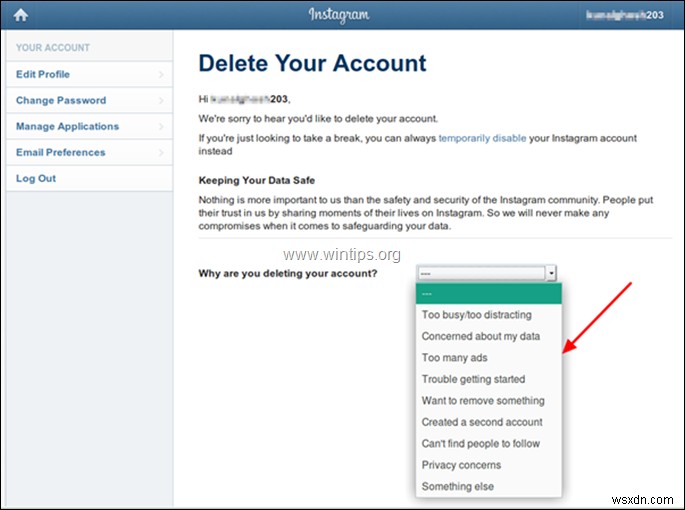Click the Email Preferences chevron arrow
685x510 pixels.
click(161, 153)
